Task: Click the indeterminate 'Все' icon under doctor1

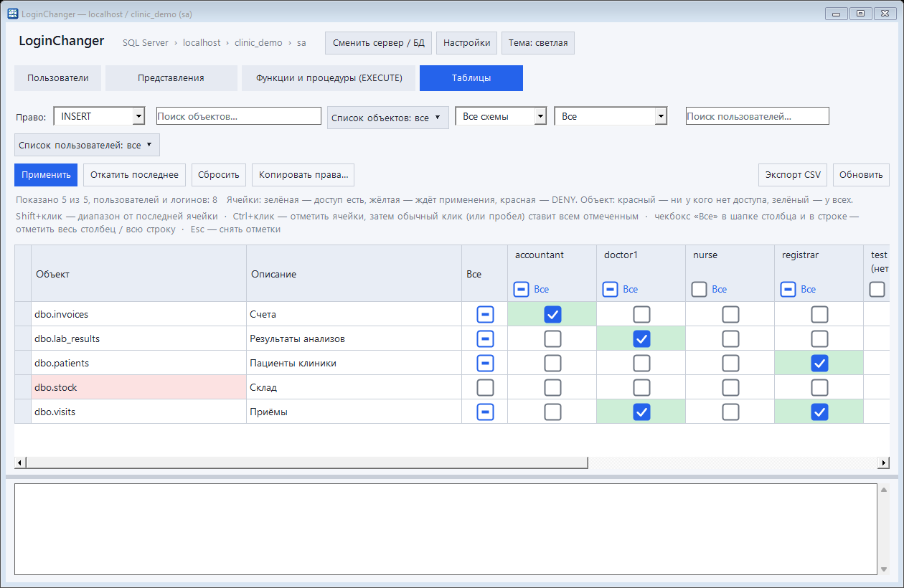Action: pyautogui.click(x=611, y=289)
